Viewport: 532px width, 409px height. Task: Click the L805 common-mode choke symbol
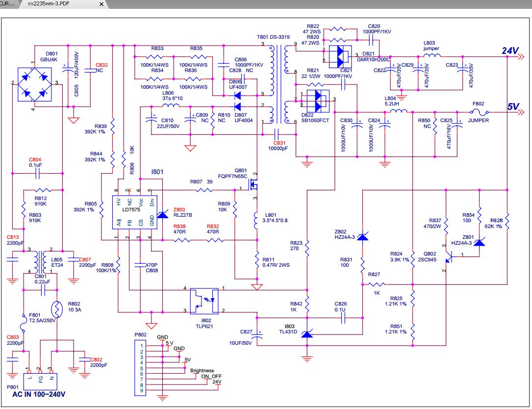point(40,262)
